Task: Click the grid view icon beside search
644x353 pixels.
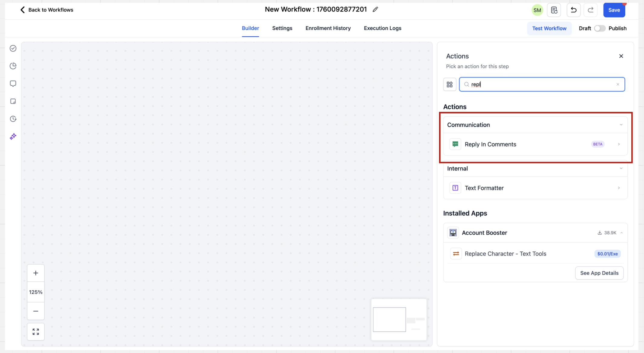Action: click(x=450, y=84)
